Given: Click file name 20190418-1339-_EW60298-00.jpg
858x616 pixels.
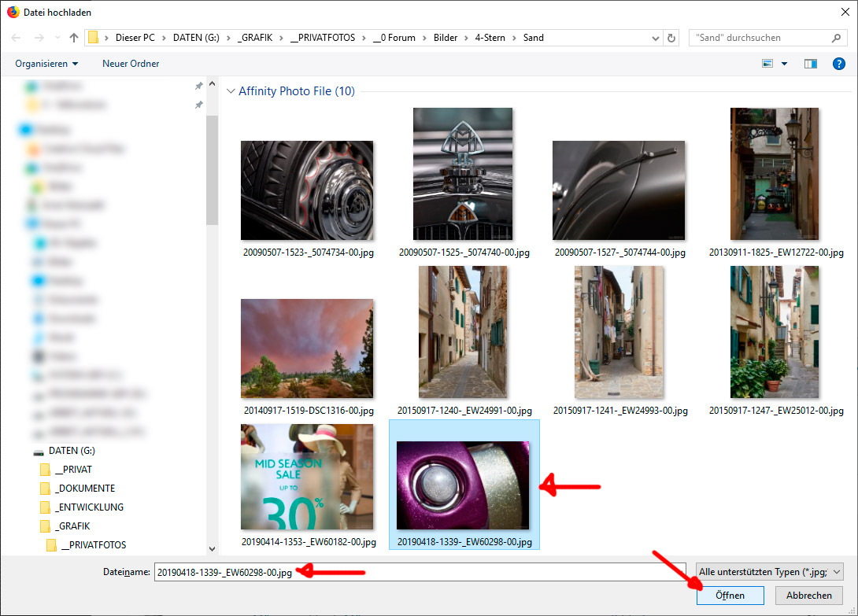Looking at the screenshot, I should coord(464,541).
